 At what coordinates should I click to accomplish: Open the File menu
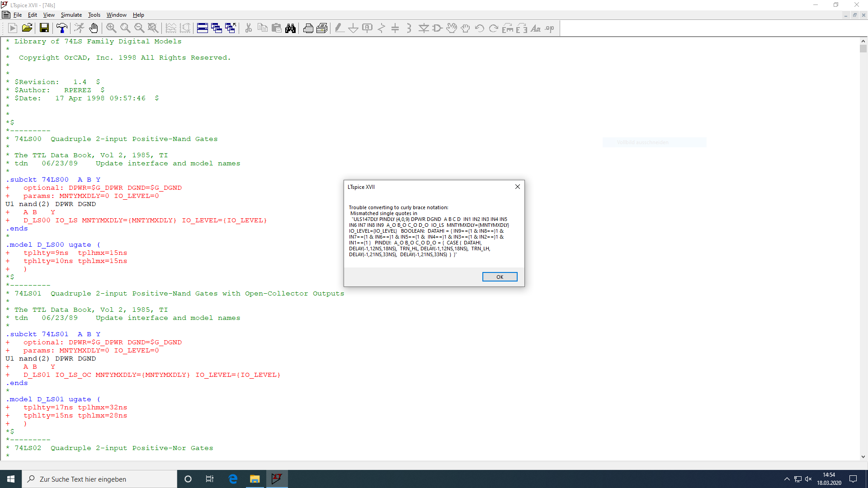[x=18, y=15]
